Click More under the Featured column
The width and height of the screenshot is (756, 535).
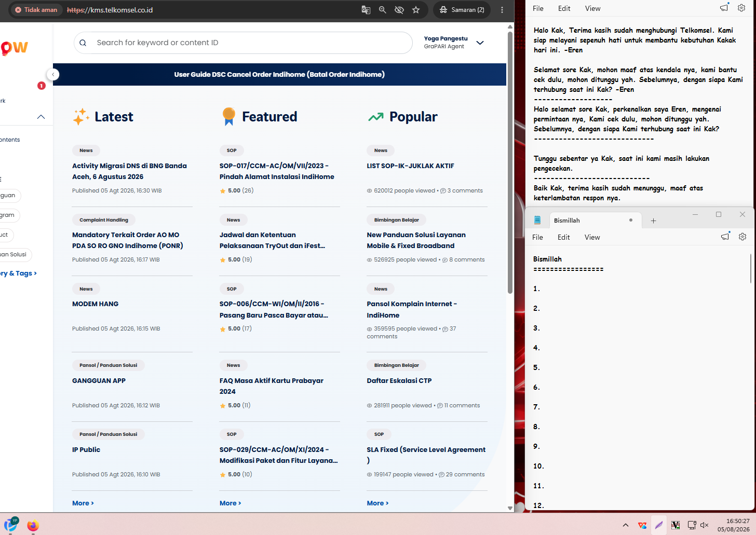click(x=231, y=503)
